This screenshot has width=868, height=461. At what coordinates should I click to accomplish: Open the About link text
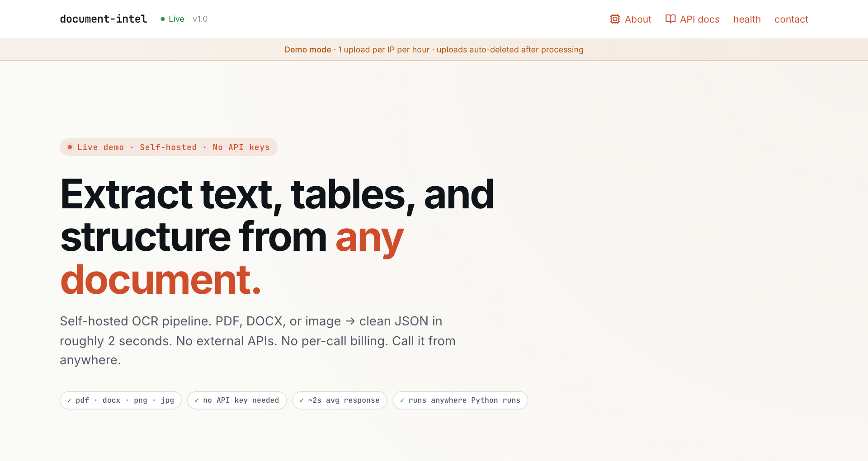pyautogui.click(x=638, y=19)
